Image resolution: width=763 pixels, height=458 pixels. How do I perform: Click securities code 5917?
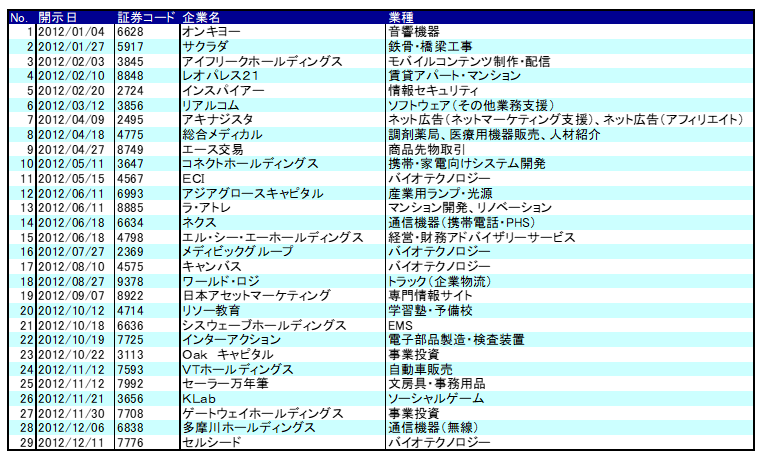(x=130, y=47)
